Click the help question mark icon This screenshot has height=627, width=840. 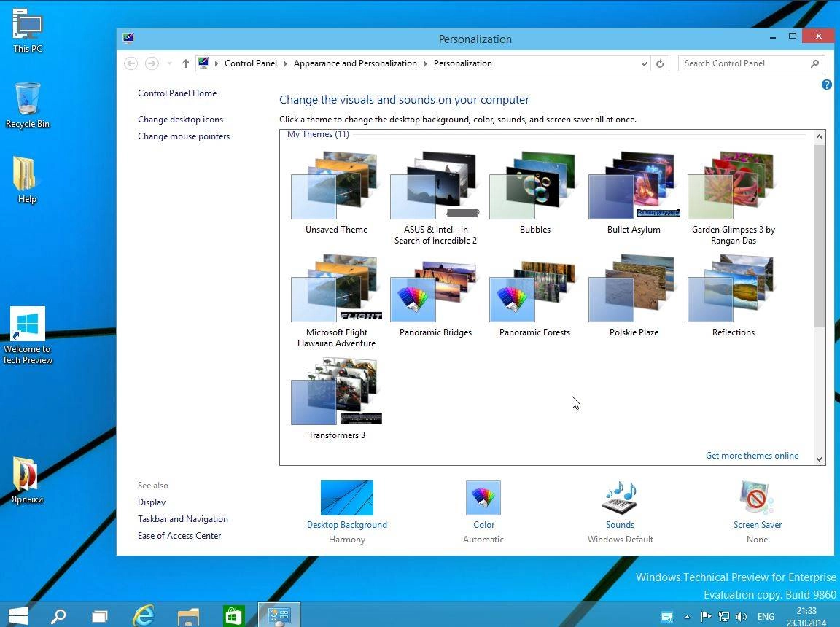coord(827,85)
